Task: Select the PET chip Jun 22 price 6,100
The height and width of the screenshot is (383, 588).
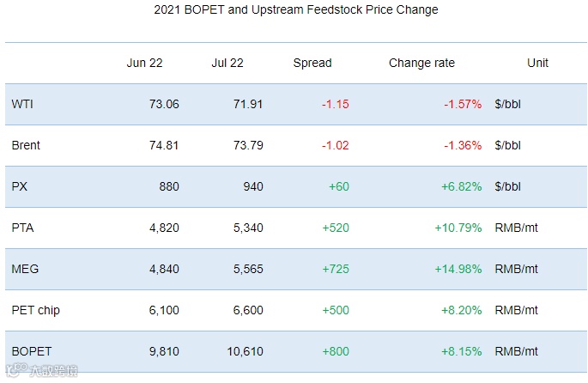Action: (x=161, y=310)
